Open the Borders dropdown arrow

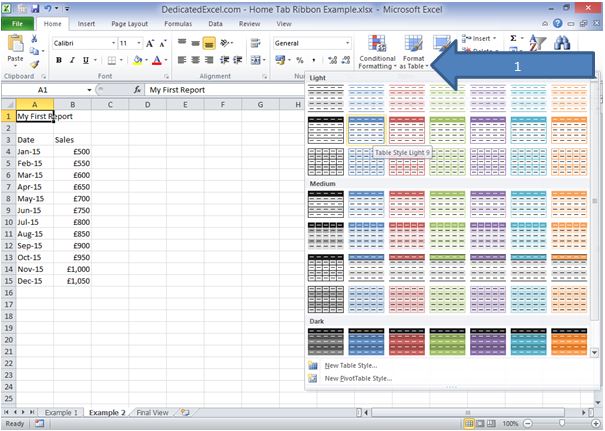121,60
